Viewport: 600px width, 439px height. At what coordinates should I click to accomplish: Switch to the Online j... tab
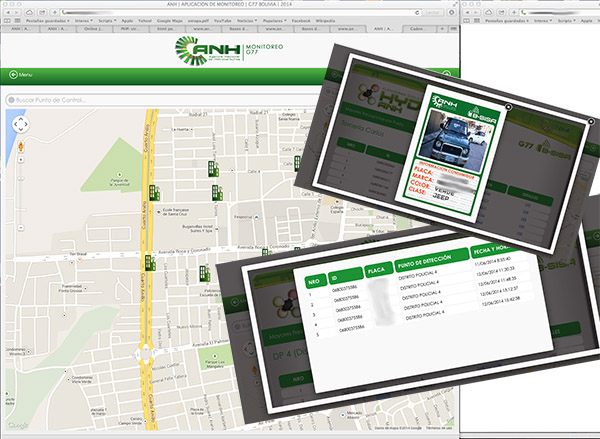point(94,29)
